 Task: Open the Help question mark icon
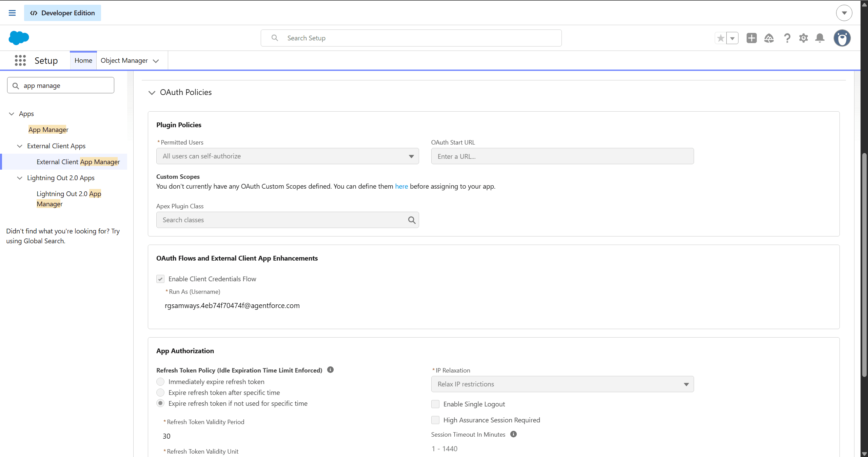pyautogui.click(x=787, y=38)
